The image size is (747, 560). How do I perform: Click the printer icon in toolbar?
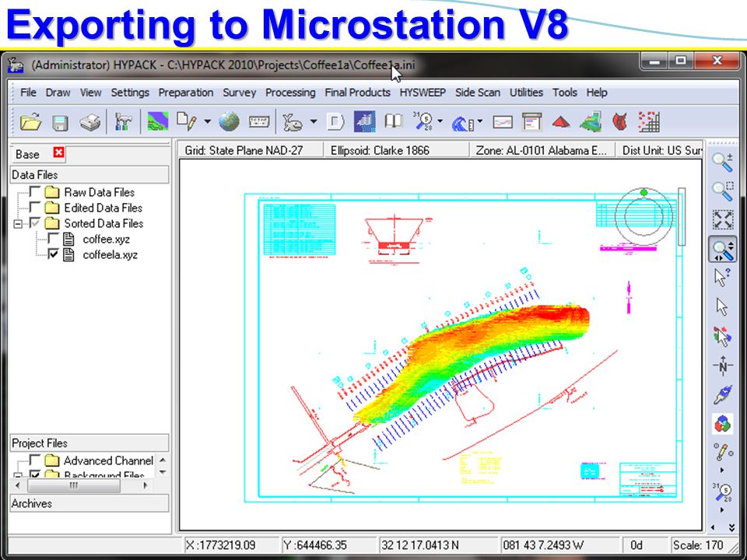(89, 122)
